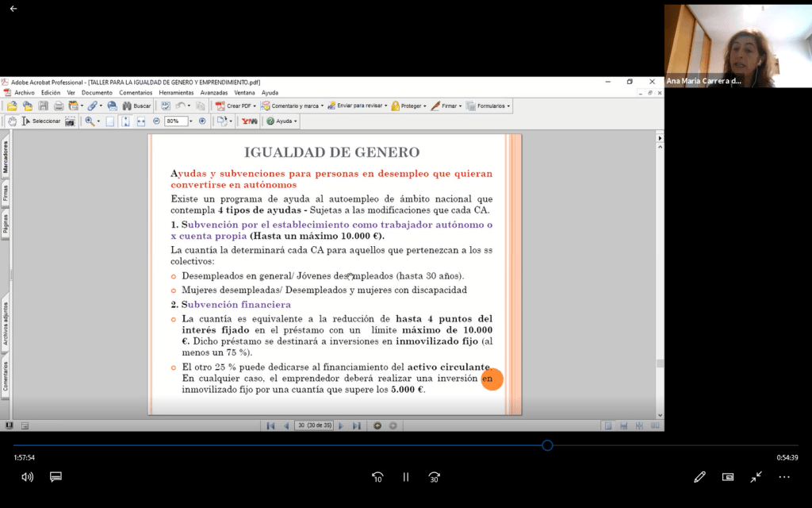Mute the video volume
Screen dimensions: 812x508
click(28, 477)
